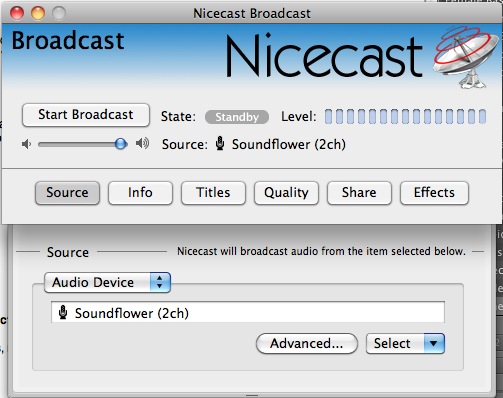Click the volume slider knob
Image resolution: width=503 pixels, height=398 pixels.
(121, 144)
